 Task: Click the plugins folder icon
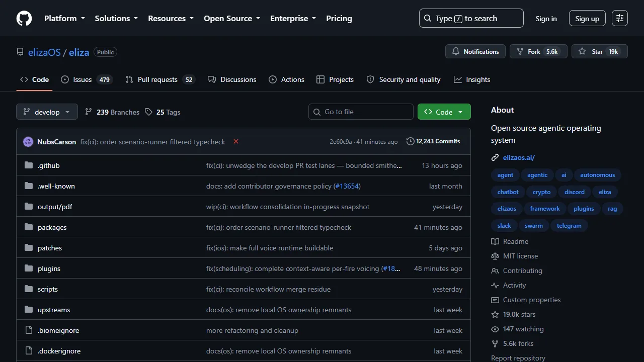click(x=29, y=268)
